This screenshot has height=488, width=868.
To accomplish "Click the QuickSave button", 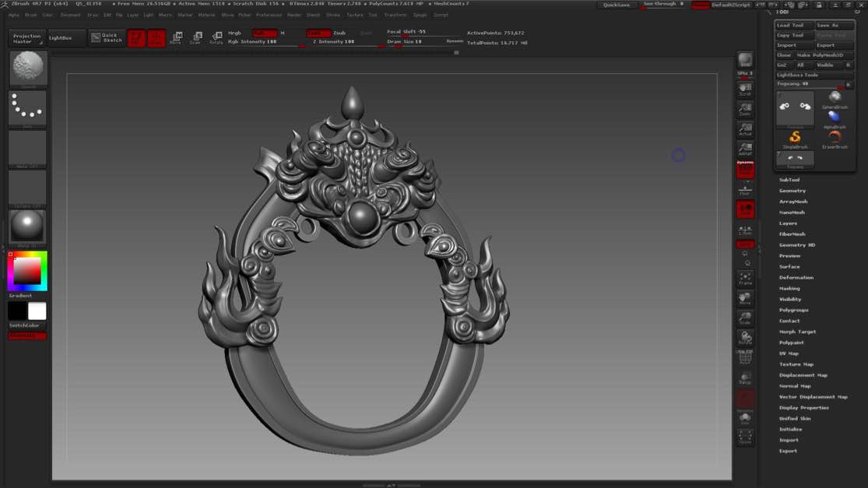I will (616, 5).
